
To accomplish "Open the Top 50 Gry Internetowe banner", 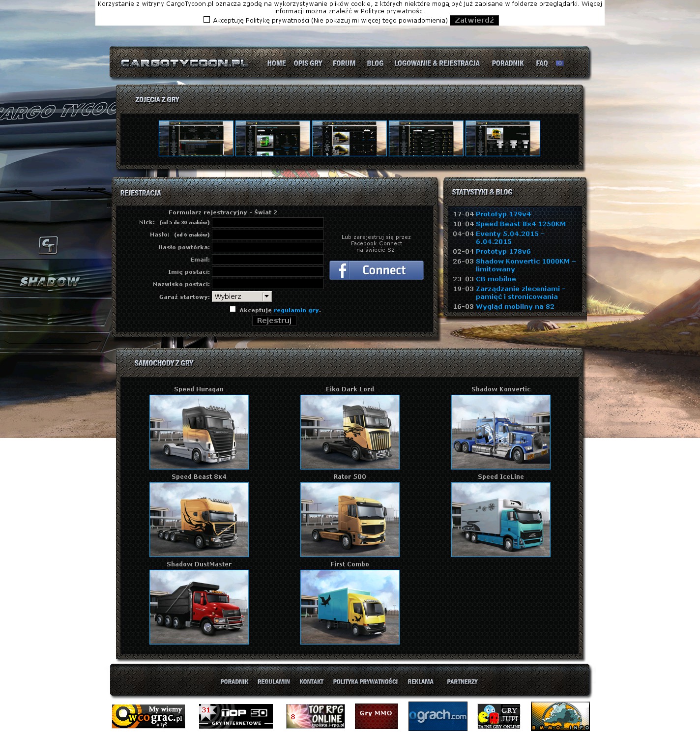I will [x=235, y=716].
